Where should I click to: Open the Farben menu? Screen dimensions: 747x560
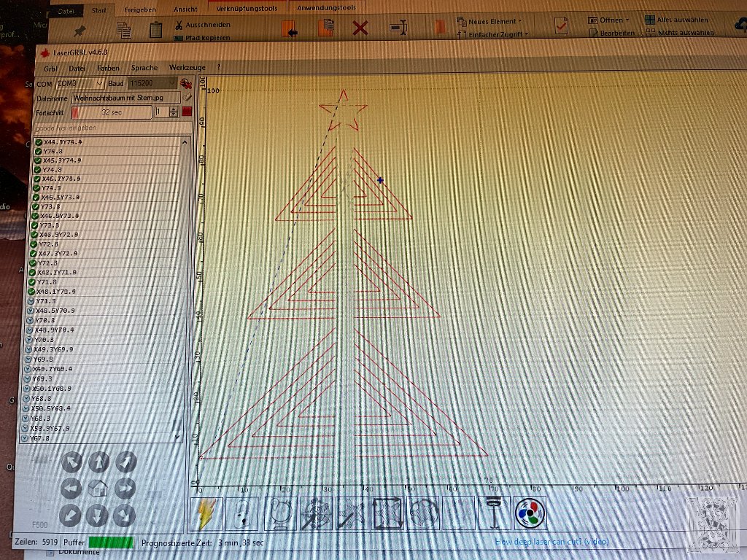(x=108, y=68)
